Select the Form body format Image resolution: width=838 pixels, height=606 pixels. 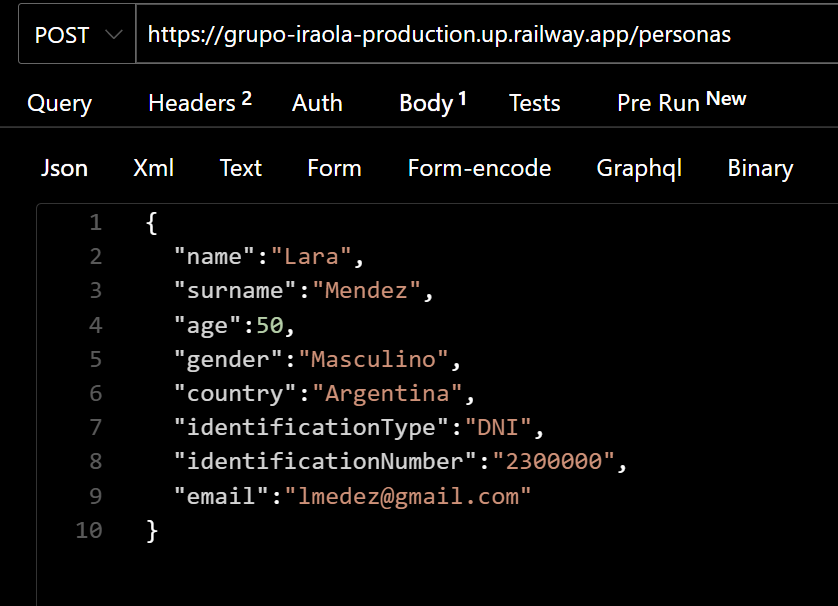pyautogui.click(x=334, y=168)
